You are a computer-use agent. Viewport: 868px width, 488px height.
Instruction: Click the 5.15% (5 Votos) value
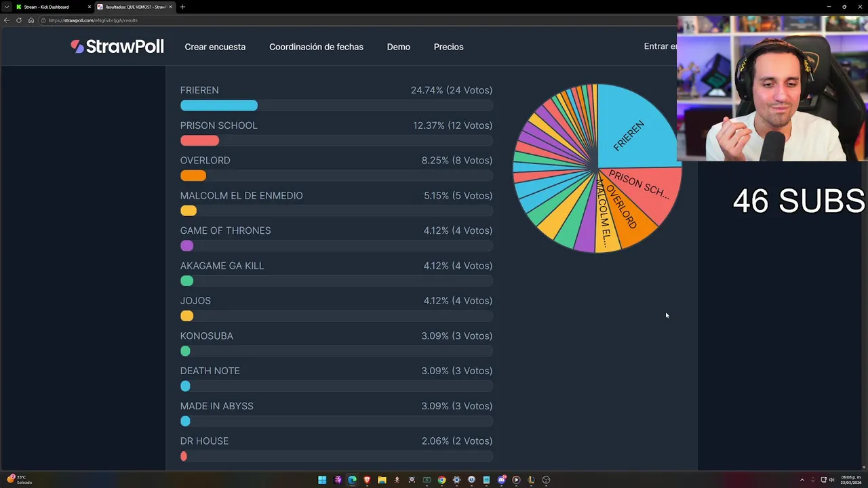458,196
